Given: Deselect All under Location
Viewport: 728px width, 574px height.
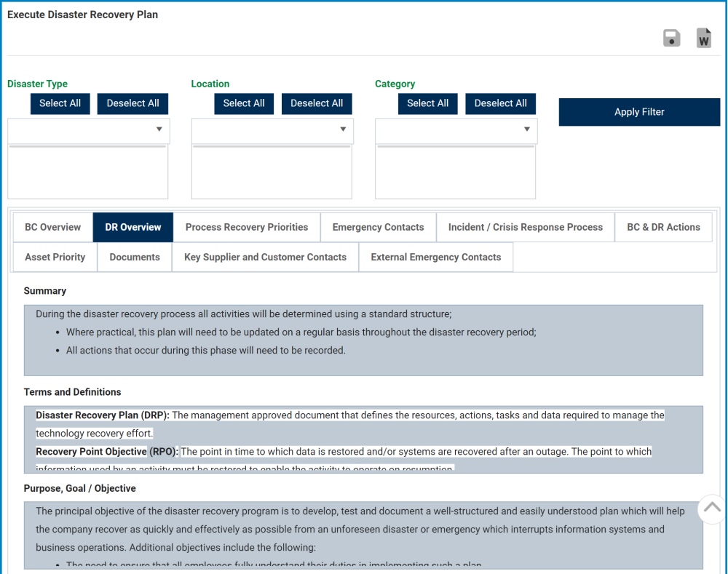Looking at the screenshot, I should tap(317, 103).
